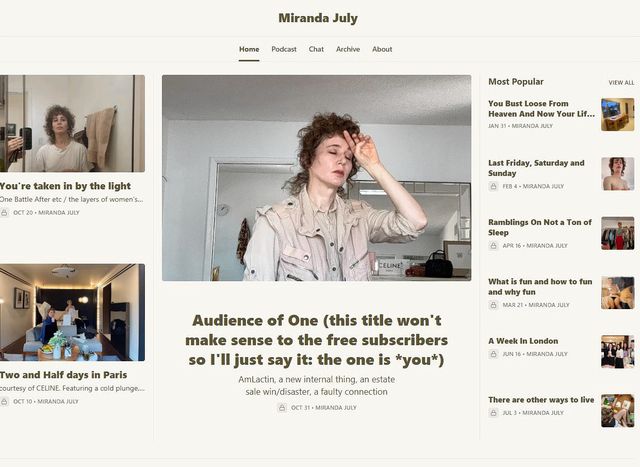The height and width of the screenshot is (467, 640).
Task: Read 'You're taken in by the light'
Action: (66, 186)
